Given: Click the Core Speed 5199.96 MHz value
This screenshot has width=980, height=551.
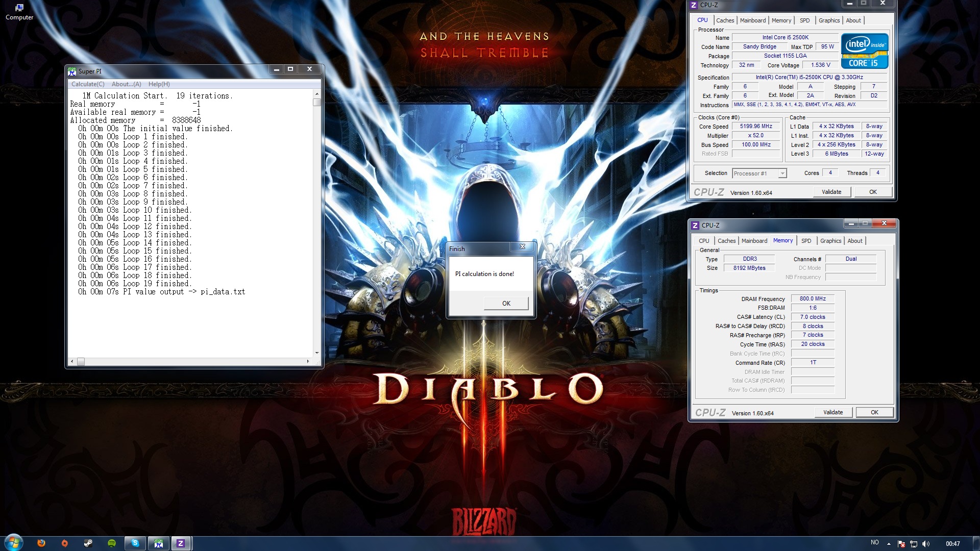Looking at the screenshot, I should point(756,126).
